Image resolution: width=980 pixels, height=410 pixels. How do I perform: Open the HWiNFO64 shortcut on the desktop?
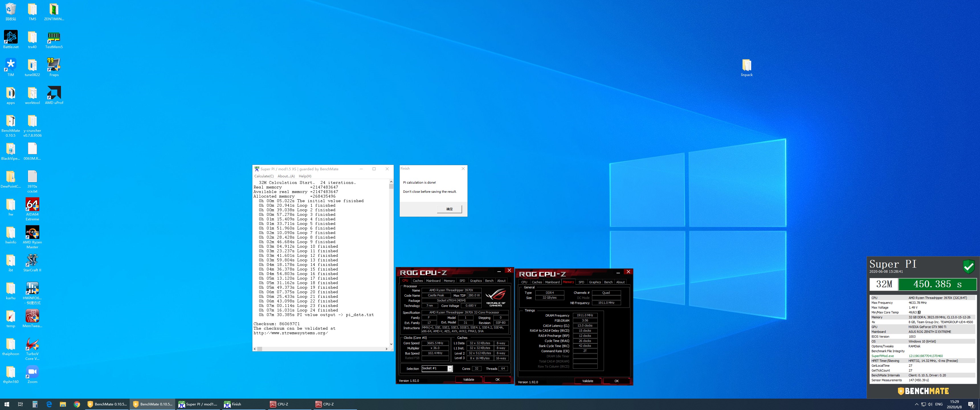click(32, 293)
